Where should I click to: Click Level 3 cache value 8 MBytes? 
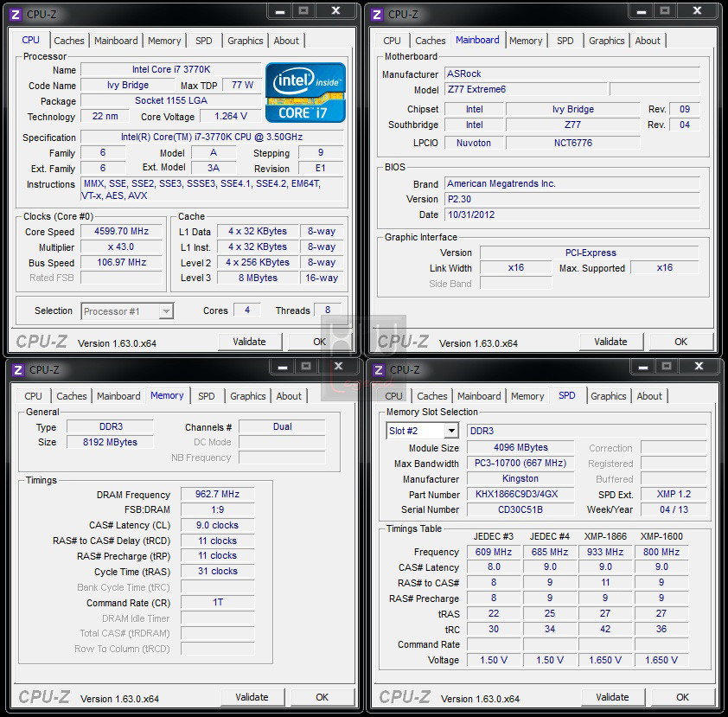pos(258,278)
